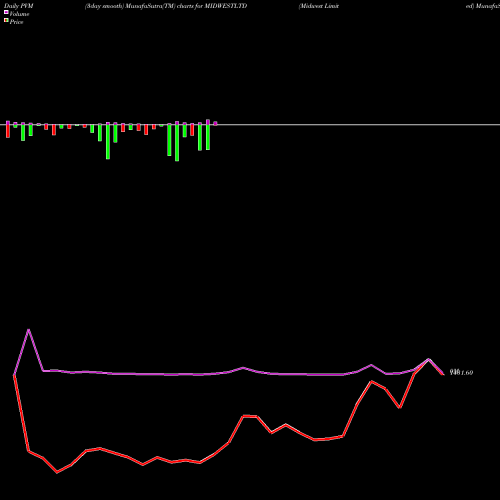Select the 'Volume' legend label
The width and height of the screenshot is (500, 500).
19,14
